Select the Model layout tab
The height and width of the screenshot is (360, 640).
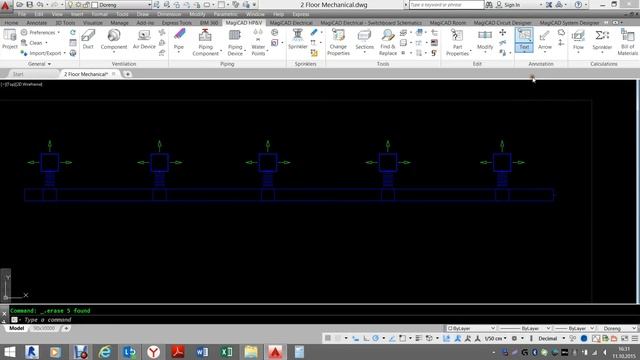click(x=16, y=328)
